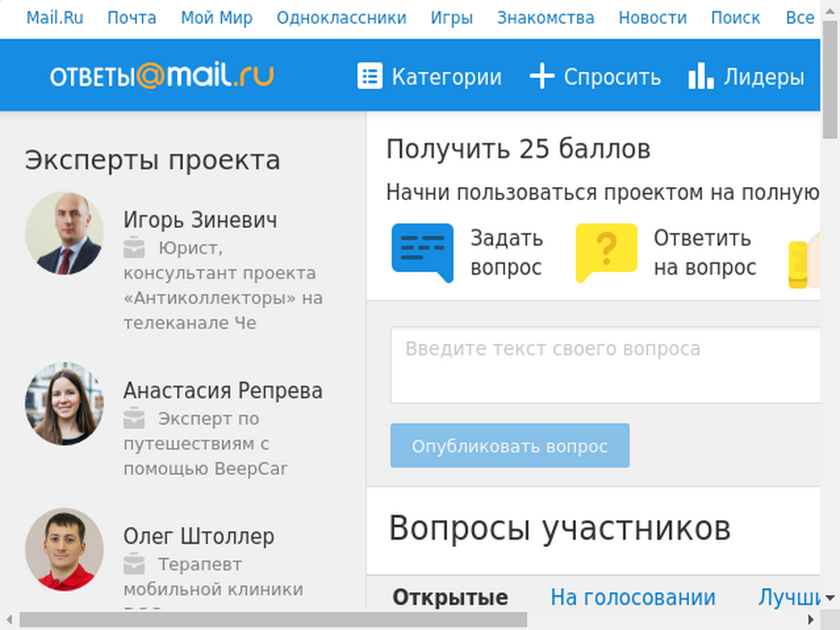Viewport: 840px width, 630px height.
Task: Open Игорь Зиневич's profile name
Action: click(x=200, y=220)
